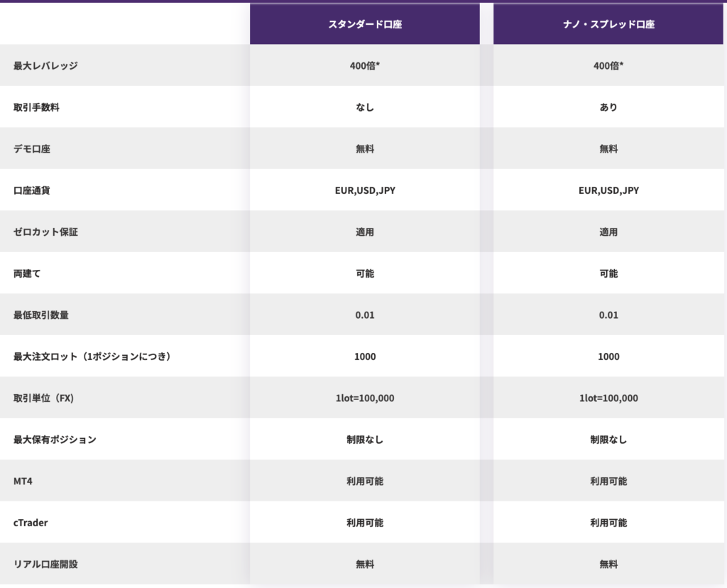Click 無料 for デモ口座 in ナノ・スプレッド口座 column

[608, 149]
